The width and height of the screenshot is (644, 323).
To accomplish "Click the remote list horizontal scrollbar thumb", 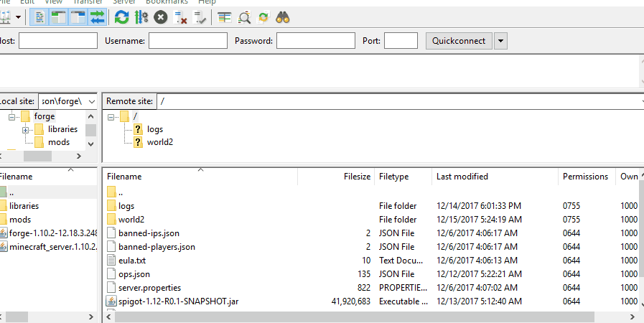I will click(355, 317).
